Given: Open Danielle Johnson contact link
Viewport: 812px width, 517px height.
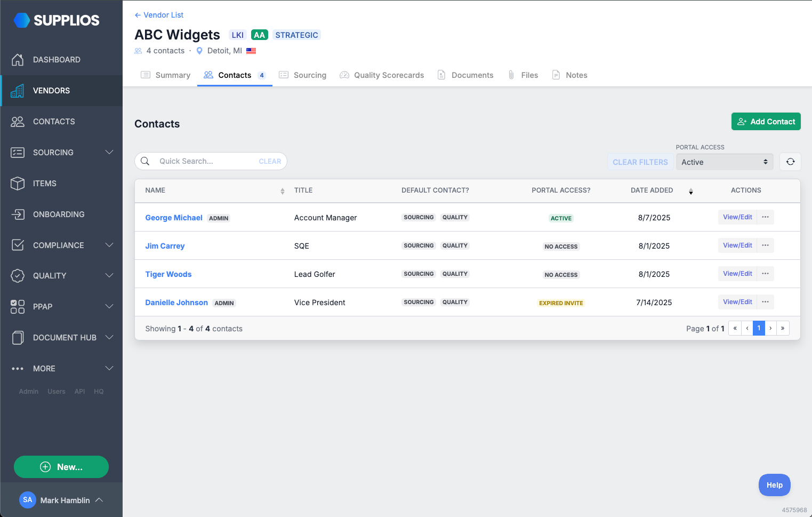Looking at the screenshot, I should click(x=176, y=303).
